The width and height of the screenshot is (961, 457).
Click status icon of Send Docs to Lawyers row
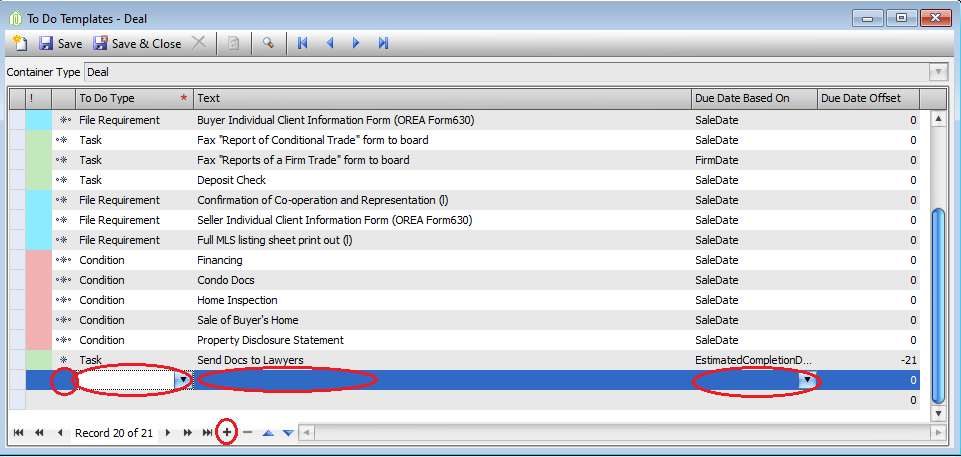pyautogui.click(x=63, y=360)
